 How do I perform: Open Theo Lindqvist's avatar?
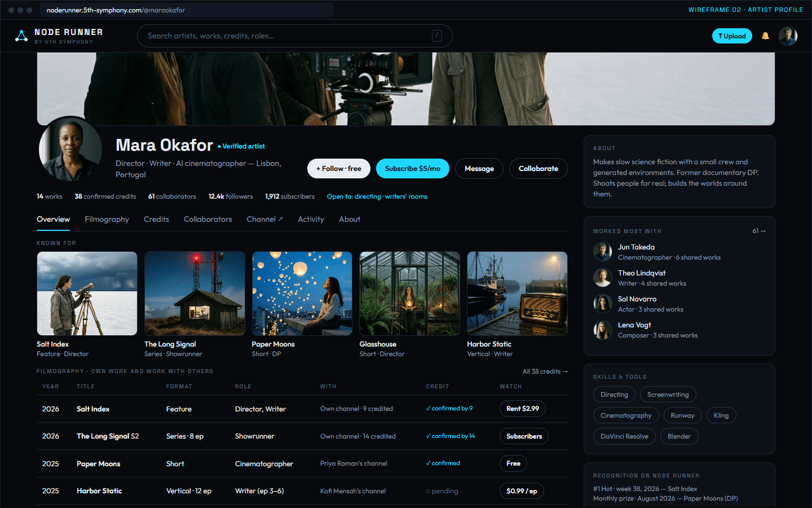tap(603, 278)
